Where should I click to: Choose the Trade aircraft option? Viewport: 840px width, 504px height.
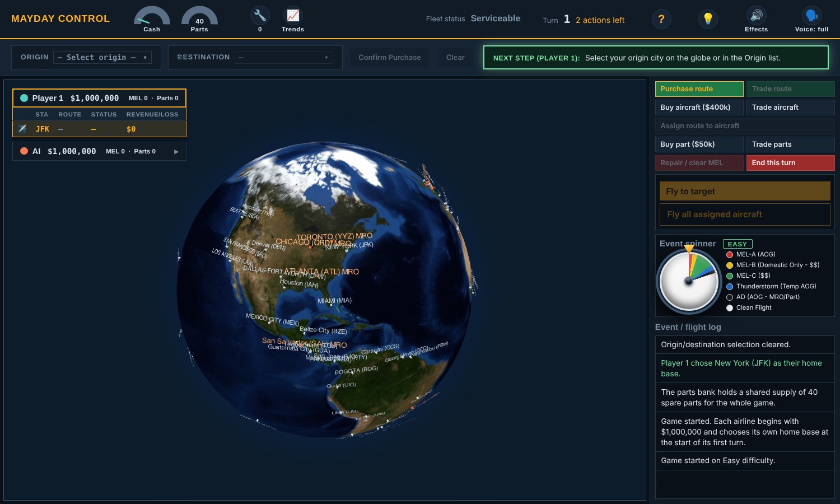[x=790, y=108]
